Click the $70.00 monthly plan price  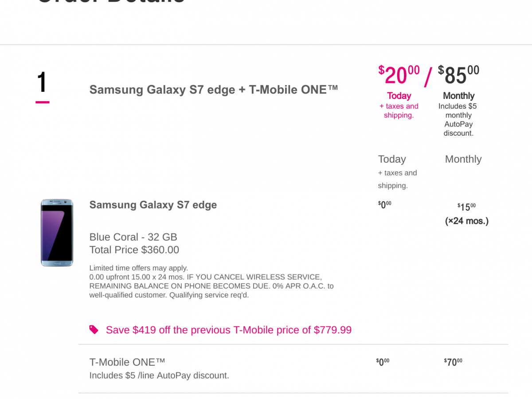coord(453,362)
